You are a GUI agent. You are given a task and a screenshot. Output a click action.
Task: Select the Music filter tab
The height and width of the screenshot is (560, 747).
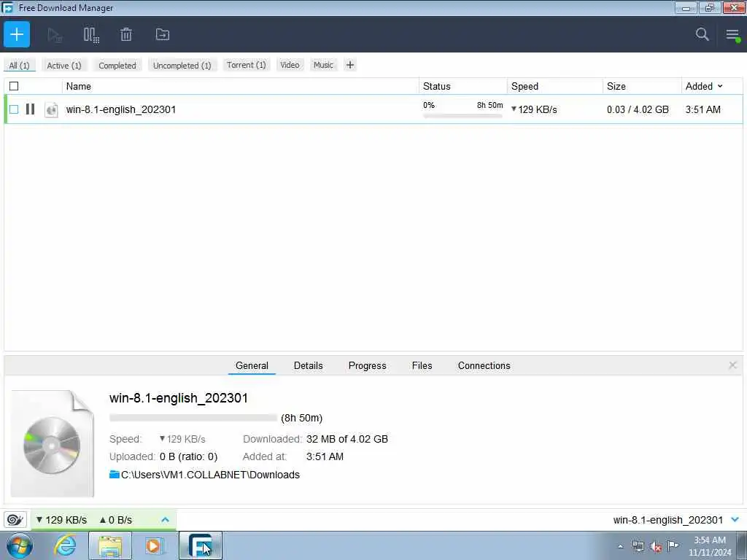(x=323, y=65)
